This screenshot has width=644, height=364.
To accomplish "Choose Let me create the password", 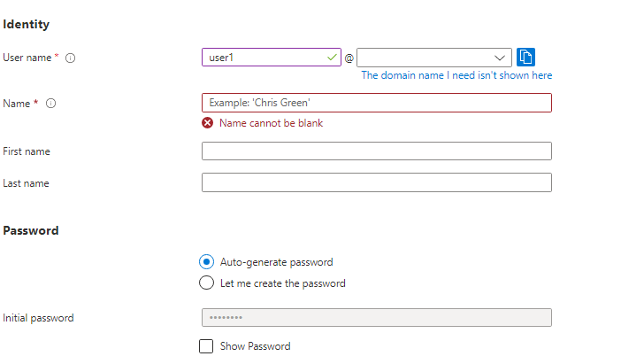I will click(x=206, y=283).
